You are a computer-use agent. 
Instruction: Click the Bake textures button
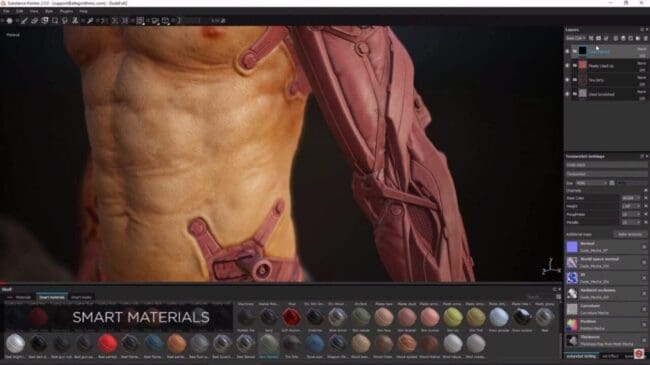coord(630,234)
